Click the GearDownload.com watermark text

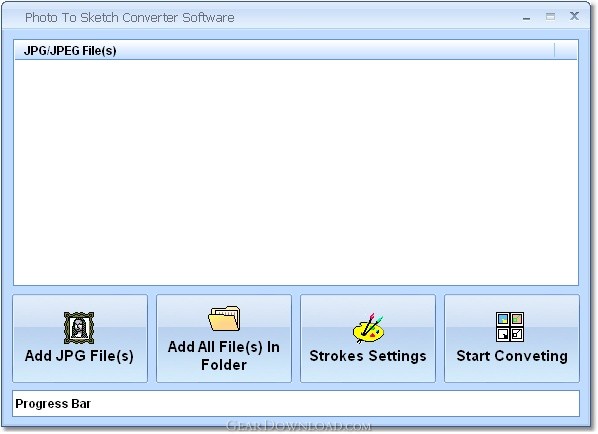point(299,426)
